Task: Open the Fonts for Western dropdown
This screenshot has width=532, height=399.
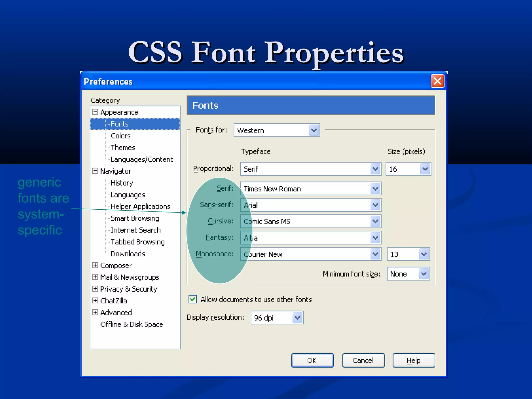Action: [314, 130]
